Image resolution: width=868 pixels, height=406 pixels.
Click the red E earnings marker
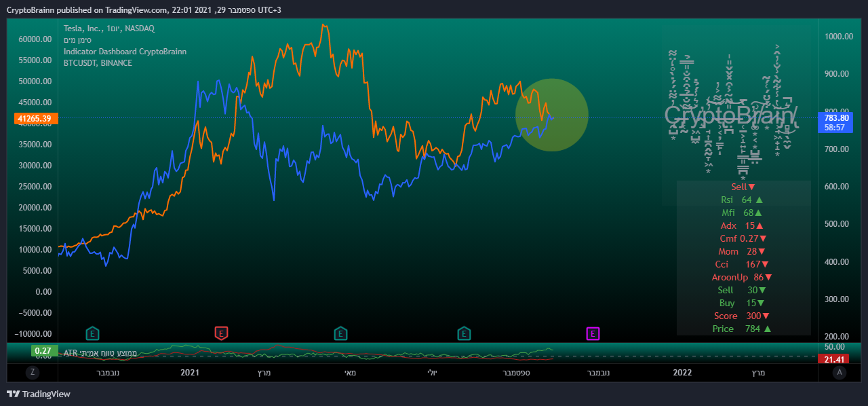221,333
